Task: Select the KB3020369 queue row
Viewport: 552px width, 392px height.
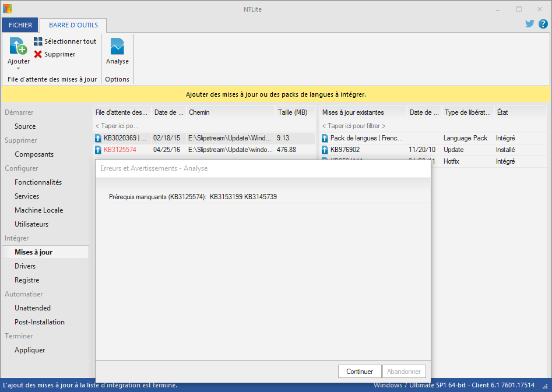Action: click(204, 138)
